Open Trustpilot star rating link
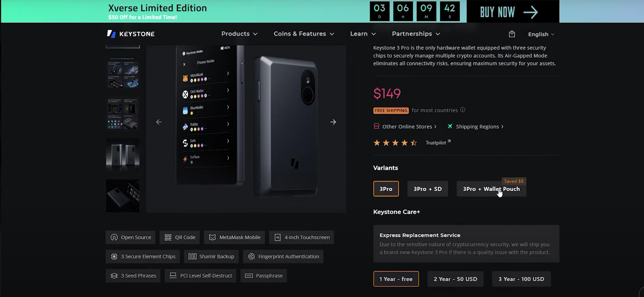Image resolution: width=644 pixels, height=297 pixels. click(x=438, y=143)
